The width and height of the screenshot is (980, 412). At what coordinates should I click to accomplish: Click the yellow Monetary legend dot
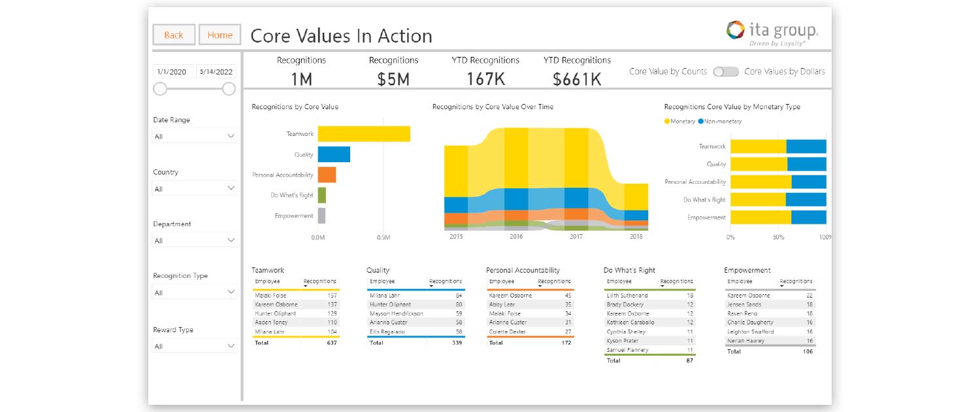(668, 121)
